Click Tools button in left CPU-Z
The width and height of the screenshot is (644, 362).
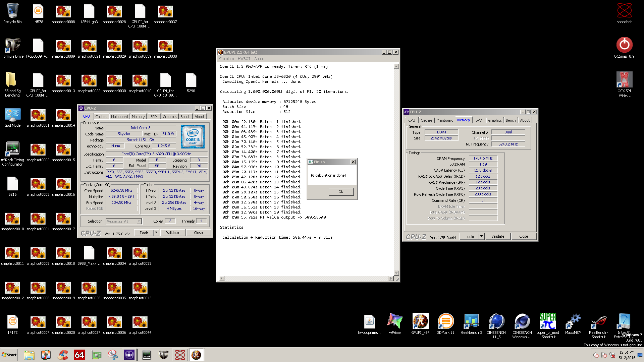144,233
